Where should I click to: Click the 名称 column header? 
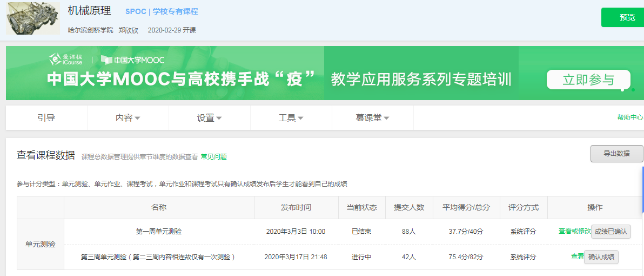click(x=159, y=207)
